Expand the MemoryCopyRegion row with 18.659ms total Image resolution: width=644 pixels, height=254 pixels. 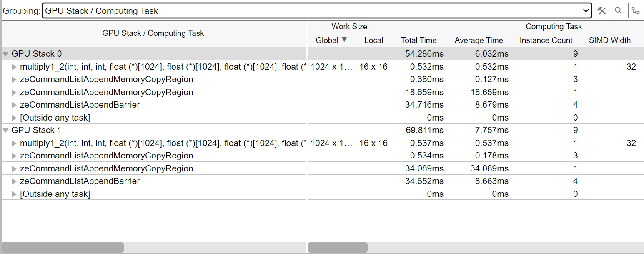point(14,93)
